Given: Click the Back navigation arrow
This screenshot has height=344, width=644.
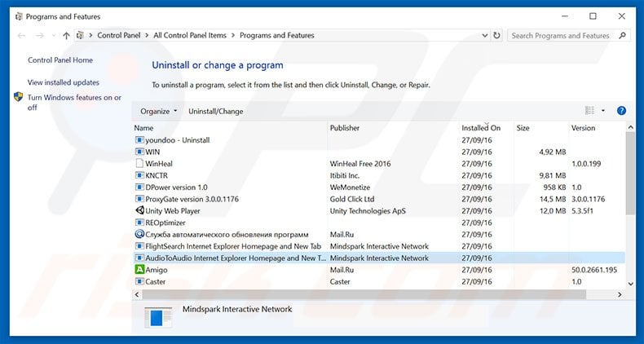Looking at the screenshot, I should pos(22,36).
